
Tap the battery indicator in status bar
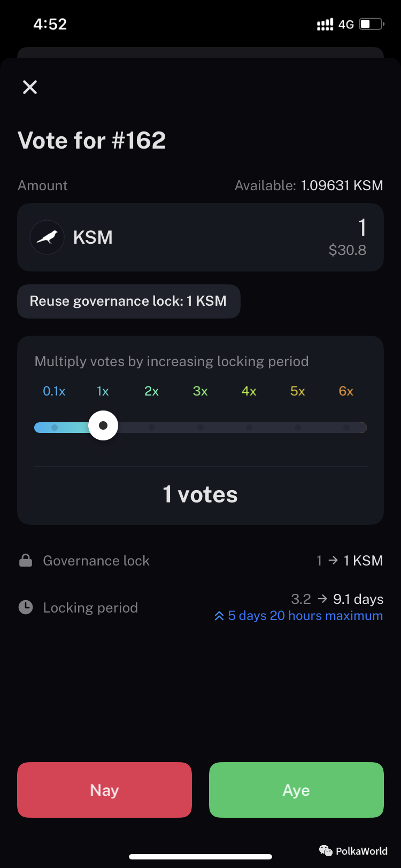[x=372, y=24]
